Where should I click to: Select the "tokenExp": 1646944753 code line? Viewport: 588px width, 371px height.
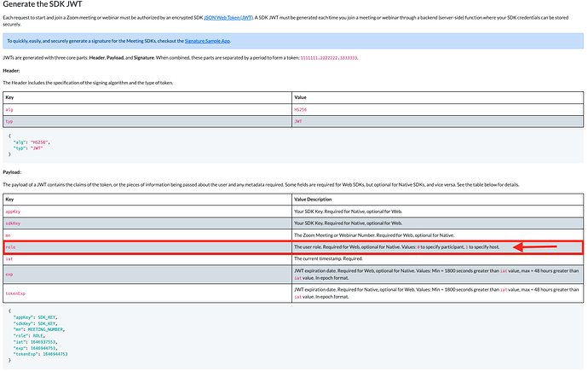(41, 354)
